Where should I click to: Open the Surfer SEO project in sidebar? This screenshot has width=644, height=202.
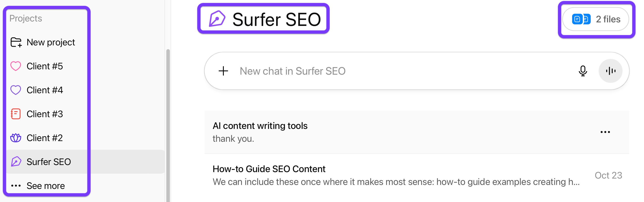49,162
